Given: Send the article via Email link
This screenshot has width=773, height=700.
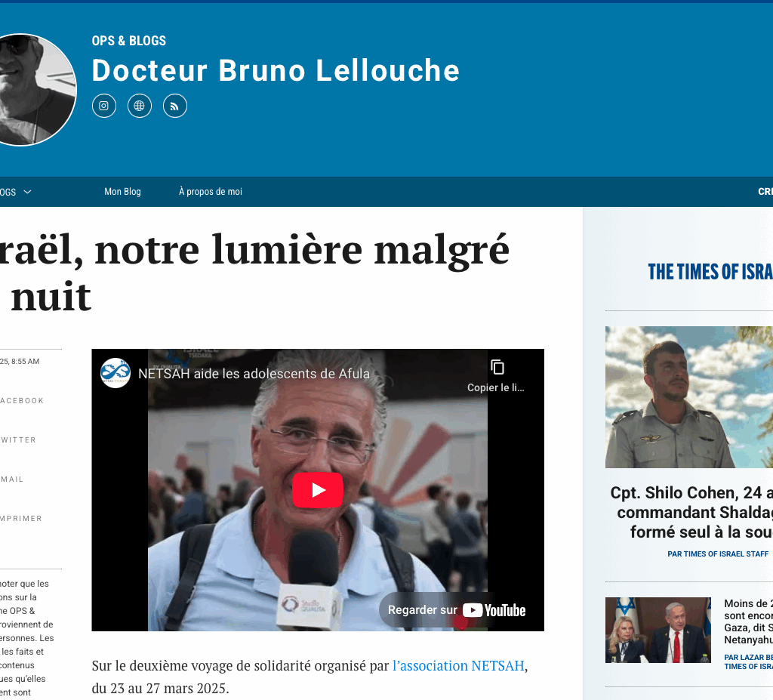Looking at the screenshot, I should tap(12, 480).
